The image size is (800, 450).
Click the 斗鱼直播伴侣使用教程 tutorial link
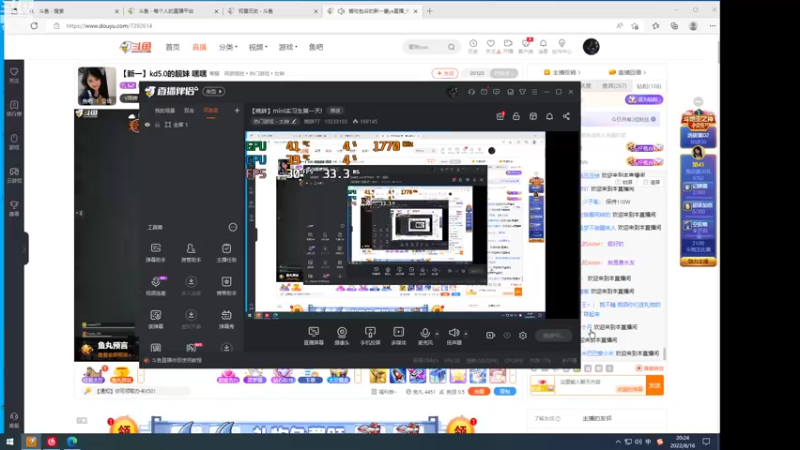[x=177, y=360]
